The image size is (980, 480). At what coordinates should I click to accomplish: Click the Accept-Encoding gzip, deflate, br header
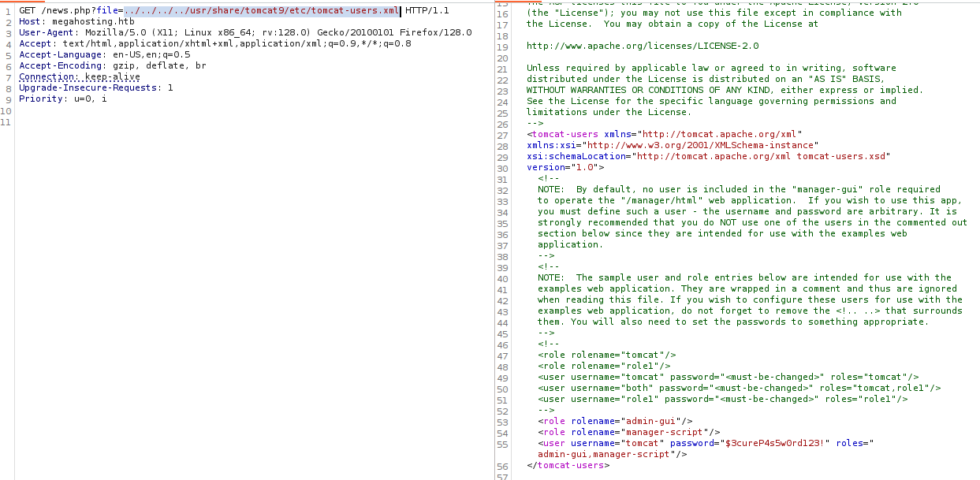click(113, 65)
